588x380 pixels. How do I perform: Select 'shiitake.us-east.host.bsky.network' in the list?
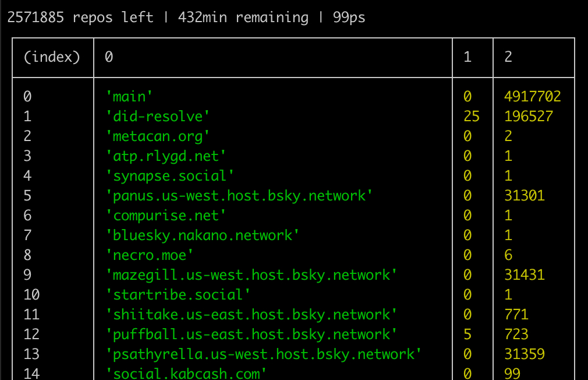[251, 315]
